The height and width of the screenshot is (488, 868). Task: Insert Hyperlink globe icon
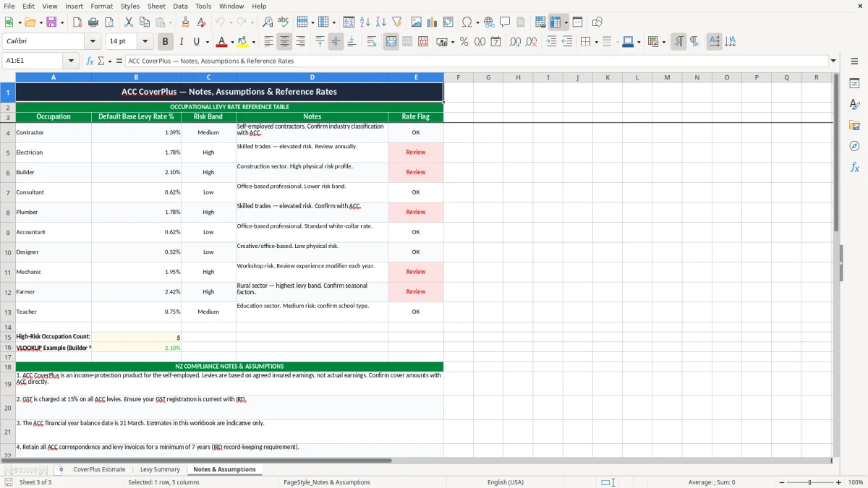(489, 22)
